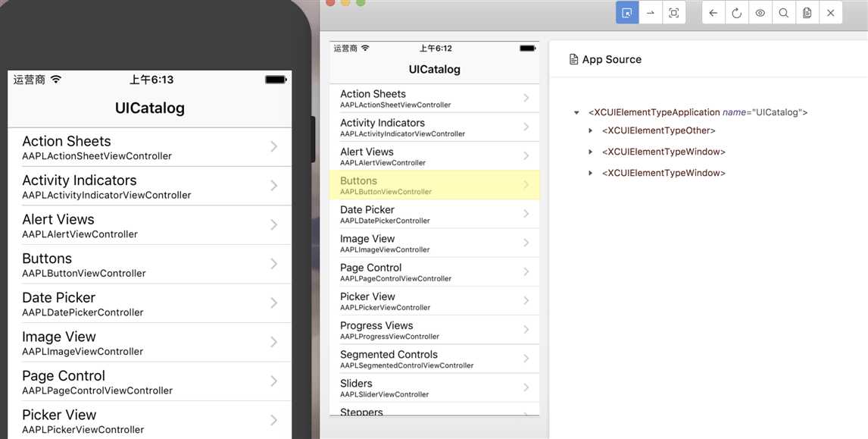The height and width of the screenshot is (439, 868).
Task: Quit session with the X toolbar icon
Action: pyautogui.click(x=830, y=13)
